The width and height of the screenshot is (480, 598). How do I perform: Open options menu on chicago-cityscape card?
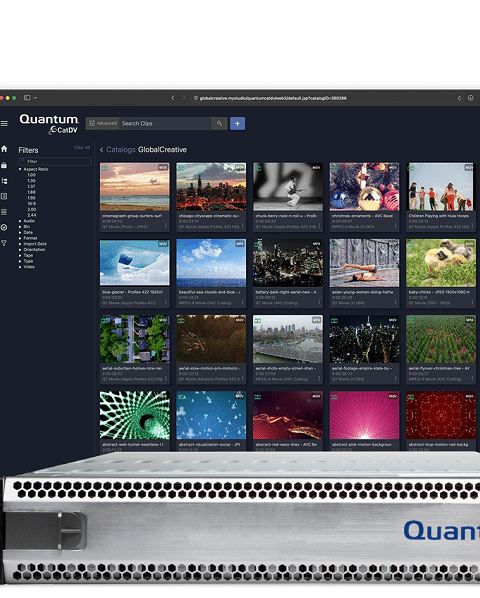242,226
